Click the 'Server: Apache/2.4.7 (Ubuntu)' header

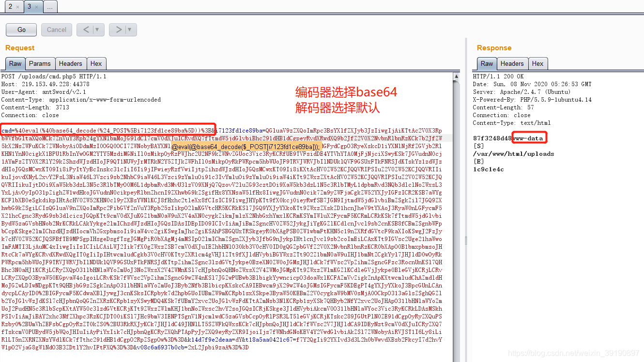click(522, 92)
